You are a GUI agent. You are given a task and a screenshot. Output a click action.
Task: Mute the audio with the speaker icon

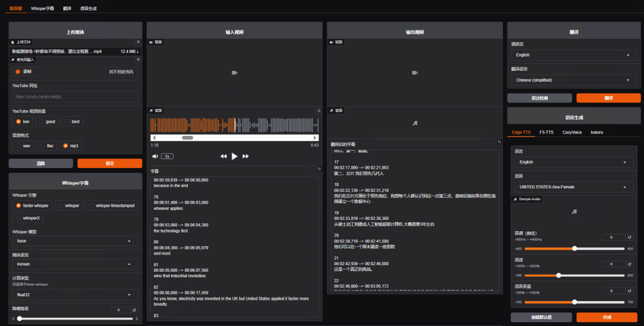point(155,156)
